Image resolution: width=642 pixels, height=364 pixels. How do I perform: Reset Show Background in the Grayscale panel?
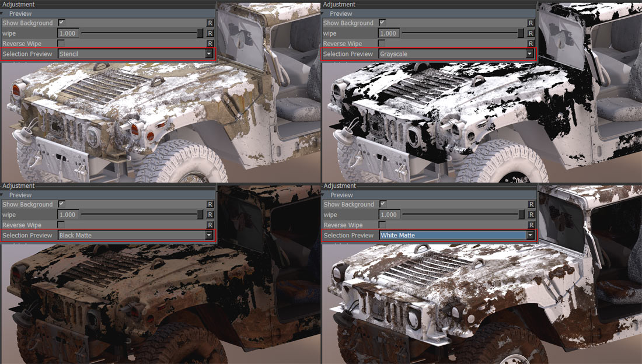(x=531, y=23)
